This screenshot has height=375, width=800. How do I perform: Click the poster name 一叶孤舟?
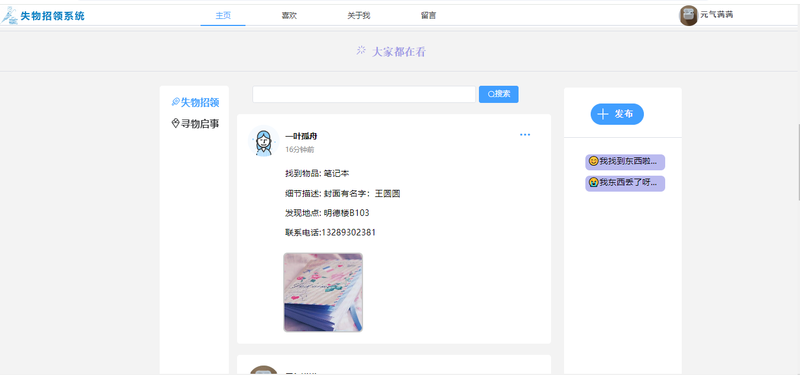(x=301, y=136)
